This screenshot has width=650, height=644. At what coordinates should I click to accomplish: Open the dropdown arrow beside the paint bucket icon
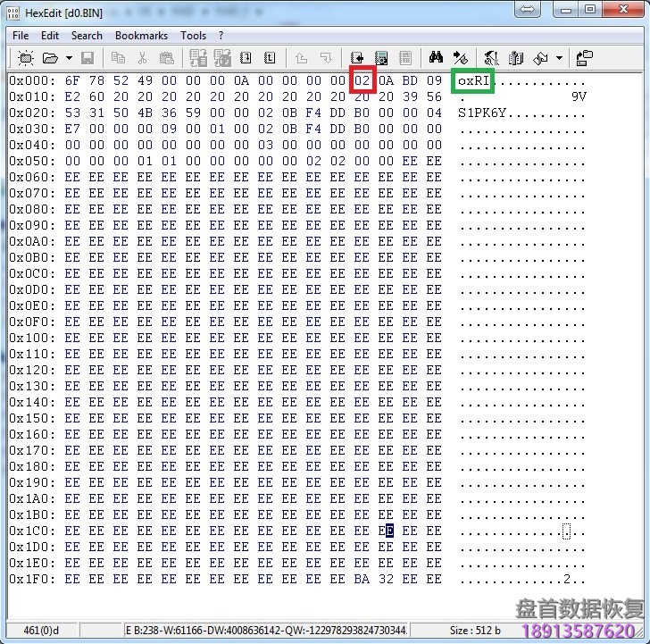559,58
